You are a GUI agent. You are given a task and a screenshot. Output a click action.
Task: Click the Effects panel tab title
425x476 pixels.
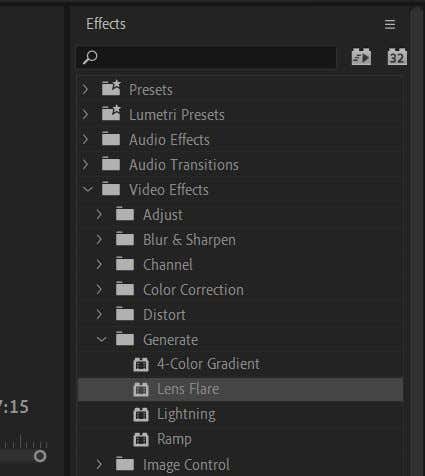coord(106,24)
